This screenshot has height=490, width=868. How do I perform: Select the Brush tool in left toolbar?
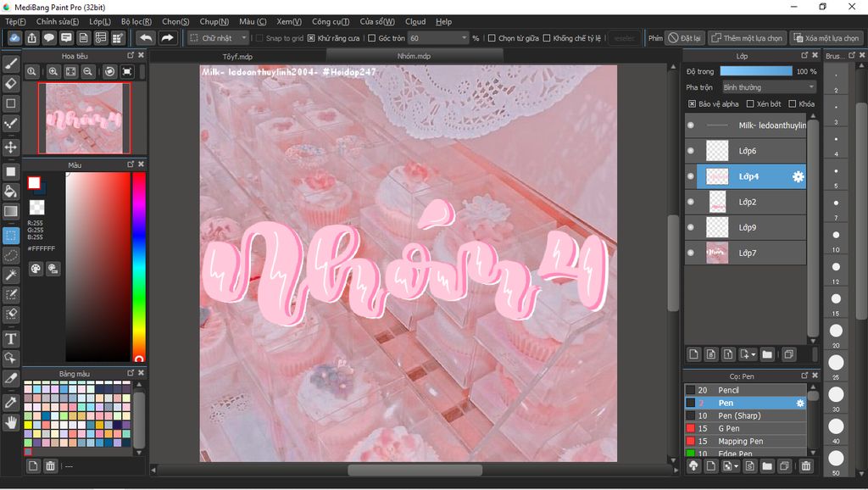[10, 64]
